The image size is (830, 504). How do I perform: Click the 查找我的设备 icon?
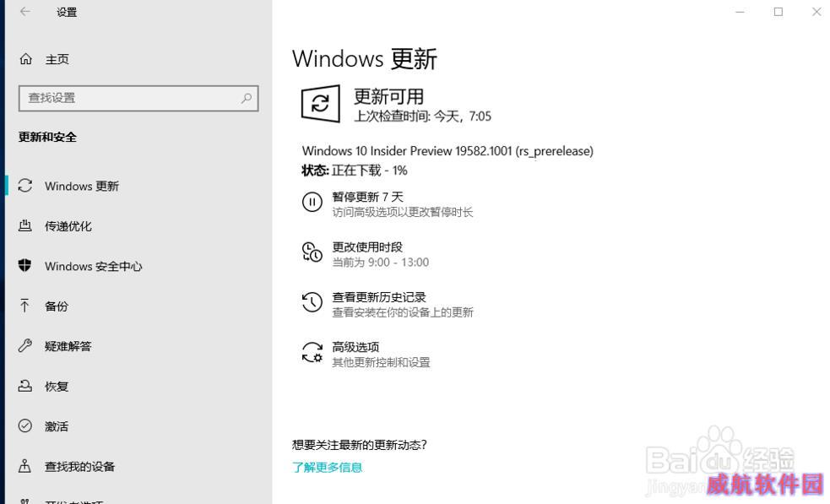[x=24, y=466]
